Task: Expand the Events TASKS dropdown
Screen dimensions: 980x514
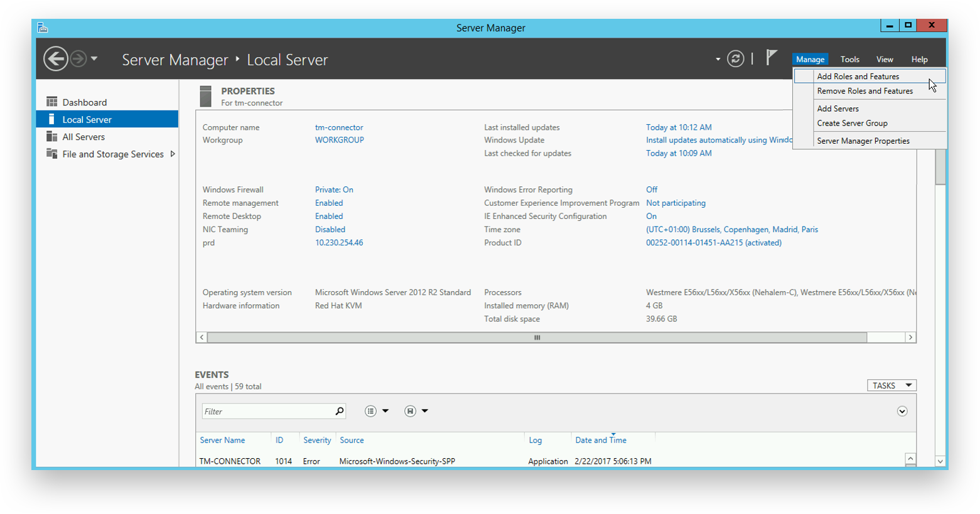Action: click(x=891, y=385)
